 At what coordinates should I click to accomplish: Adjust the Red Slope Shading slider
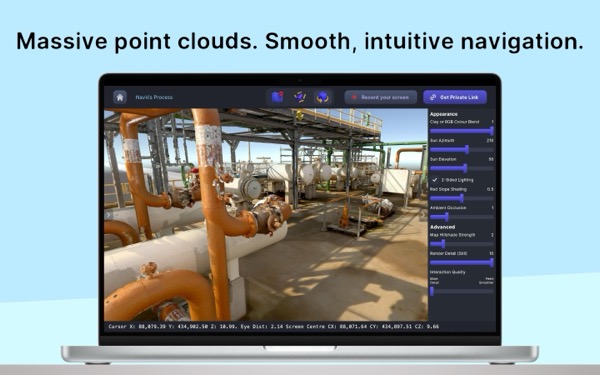pos(461,198)
